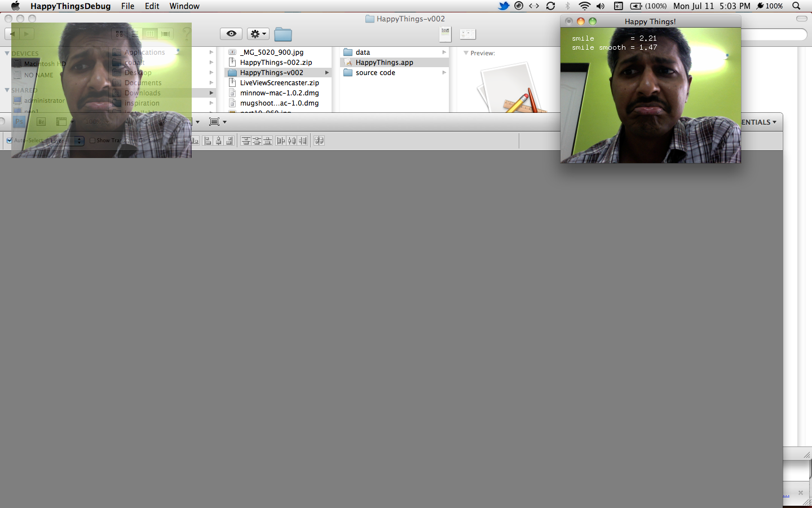
Task: Select the HappyThings-v002 folder row
Action: tap(278, 73)
